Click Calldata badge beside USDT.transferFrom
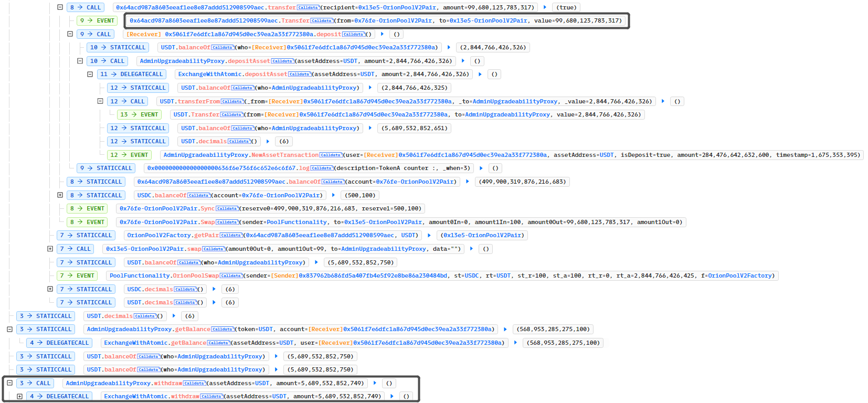 click(232, 102)
